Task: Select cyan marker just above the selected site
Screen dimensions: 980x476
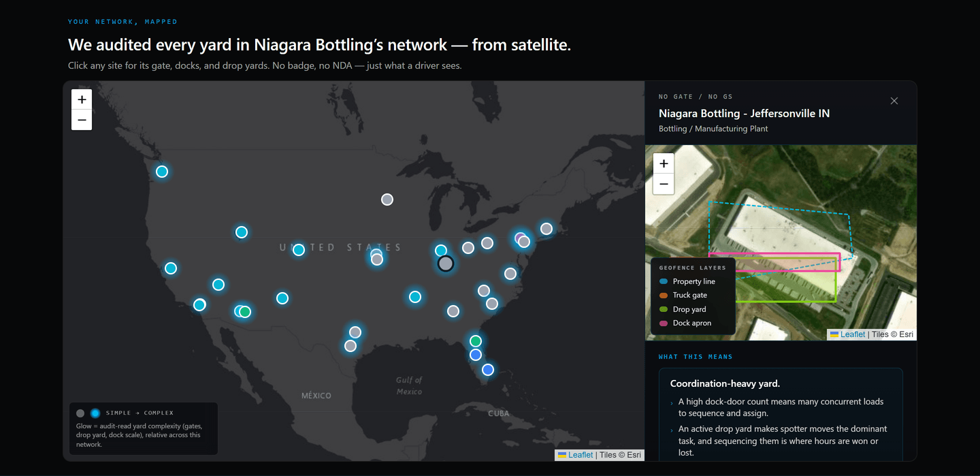Action: (x=441, y=251)
